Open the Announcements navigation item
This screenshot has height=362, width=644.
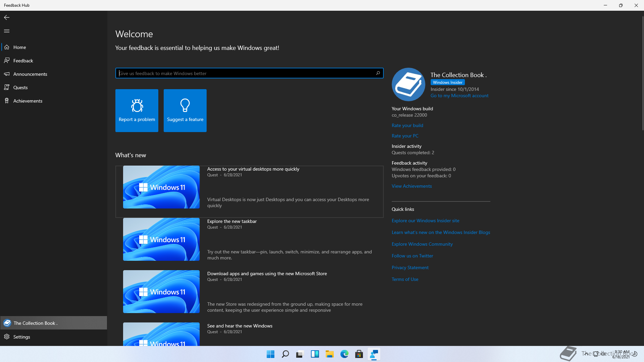click(x=54, y=74)
